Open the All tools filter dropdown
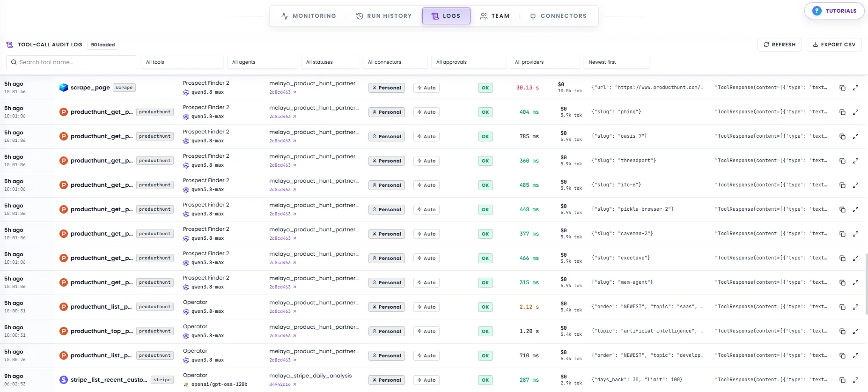This screenshot has width=868, height=392. 182,62
